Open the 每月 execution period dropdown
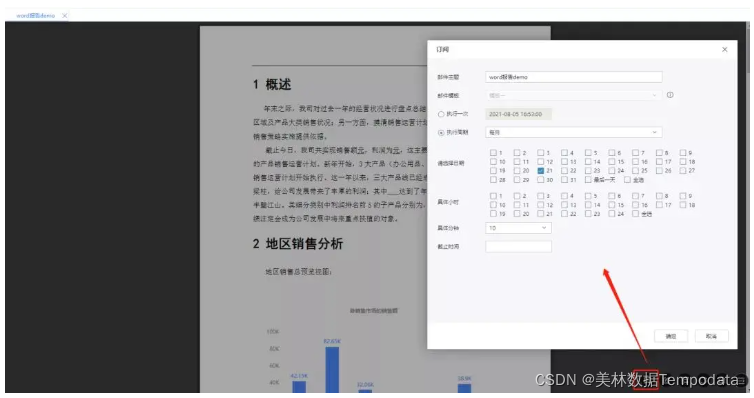 (x=573, y=132)
